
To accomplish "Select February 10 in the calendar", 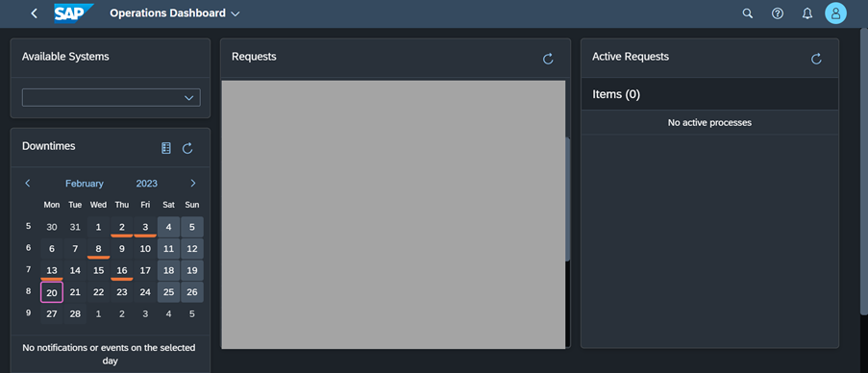I will point(145,248).
